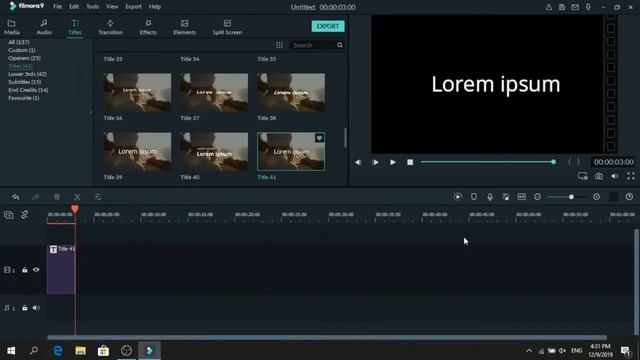Viewport: 640px width, 360px height.
Task: Click the preview progress slider
Action: pos(488,162)
